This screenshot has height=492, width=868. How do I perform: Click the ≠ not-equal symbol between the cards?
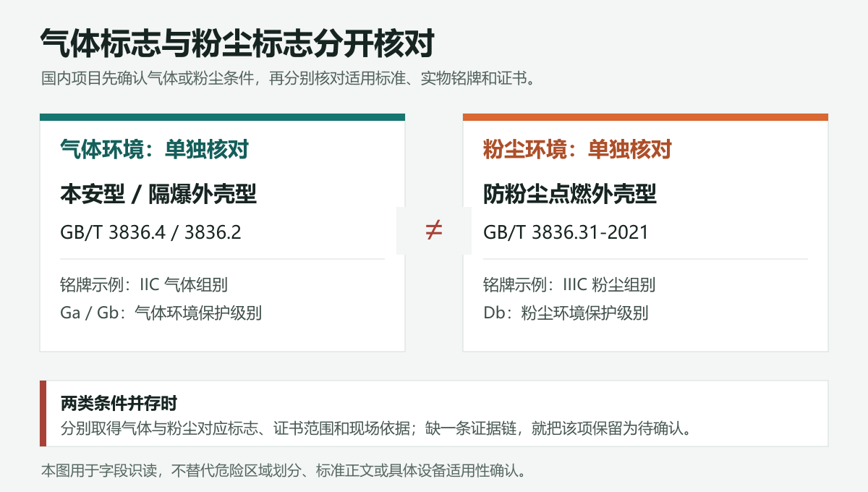point(433,231)
